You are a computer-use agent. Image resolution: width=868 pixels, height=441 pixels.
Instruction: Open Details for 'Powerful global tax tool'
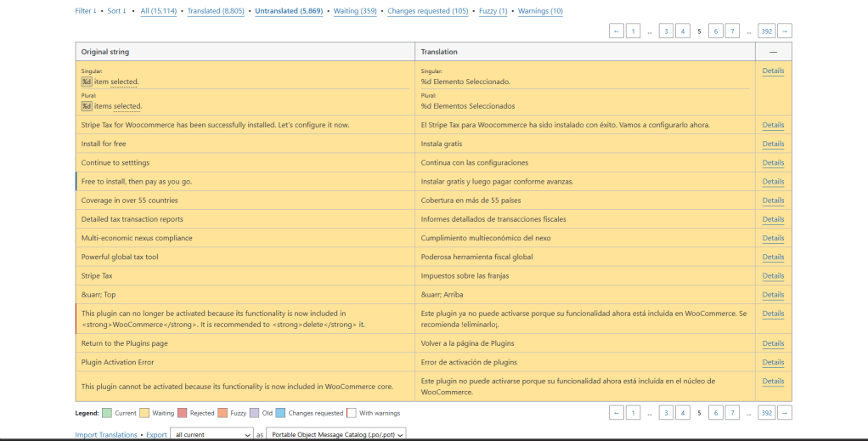pyautogui.click(x=773, y=257)
